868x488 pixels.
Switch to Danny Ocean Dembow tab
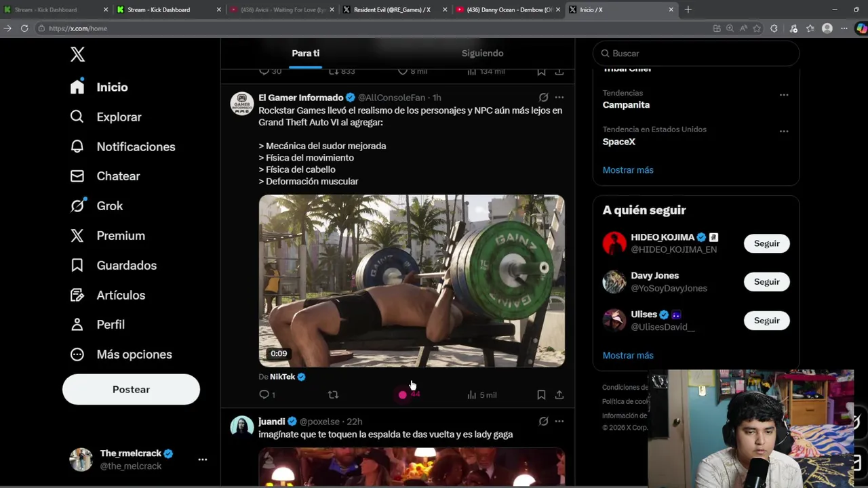coord(509,9)
